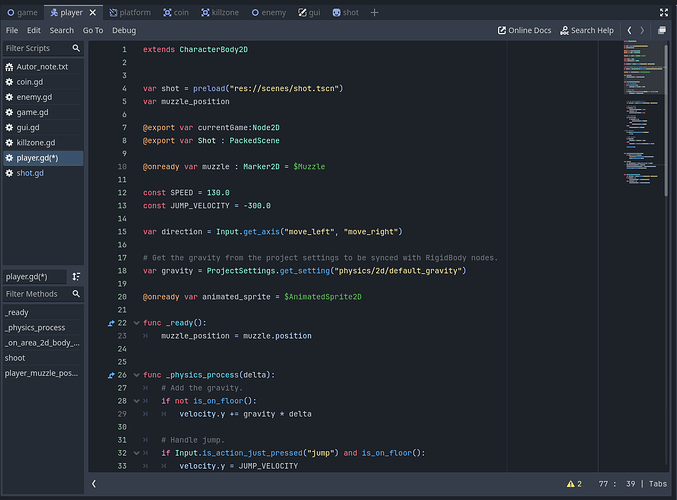Jump to player_muzzle_pos method
The height and width of the screenshot is (500, 677).
tap(42, 373)
